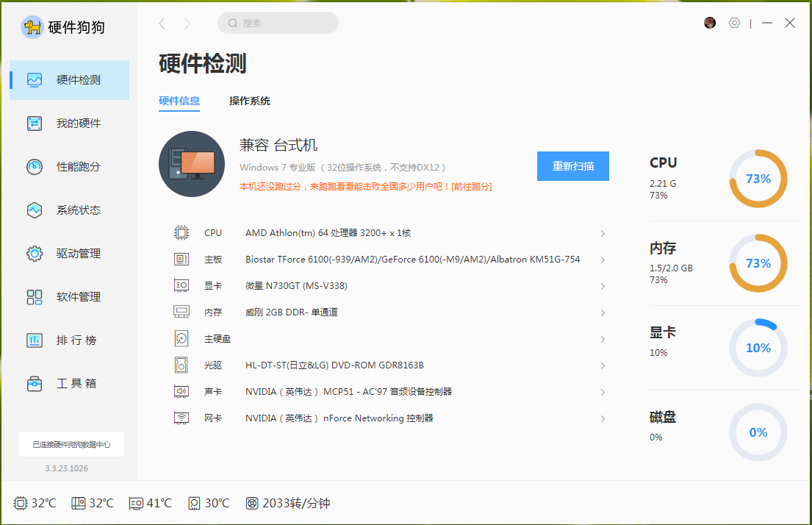Screen dimensions: 812x525
Task: Select 排行榜 label in sidebar
Action: pos(76,340)
